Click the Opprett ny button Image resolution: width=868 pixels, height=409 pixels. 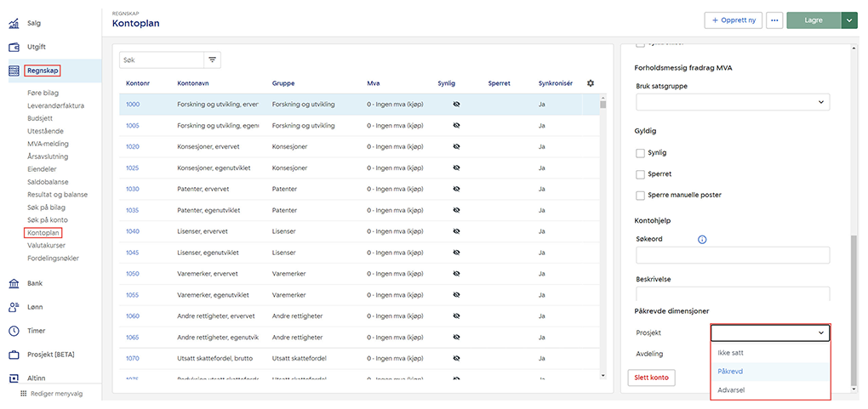pos(733,20)
